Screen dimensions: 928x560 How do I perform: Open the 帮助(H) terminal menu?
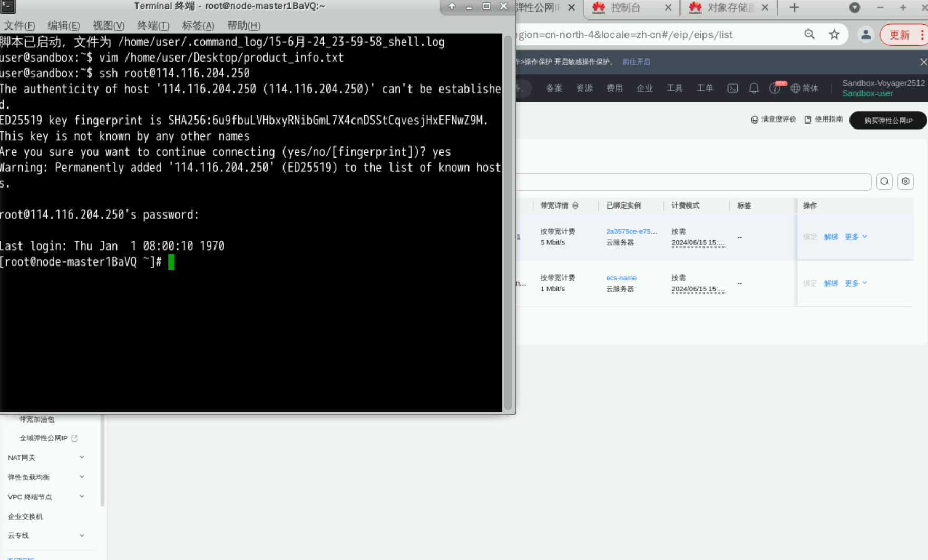(x=243, y=25)
